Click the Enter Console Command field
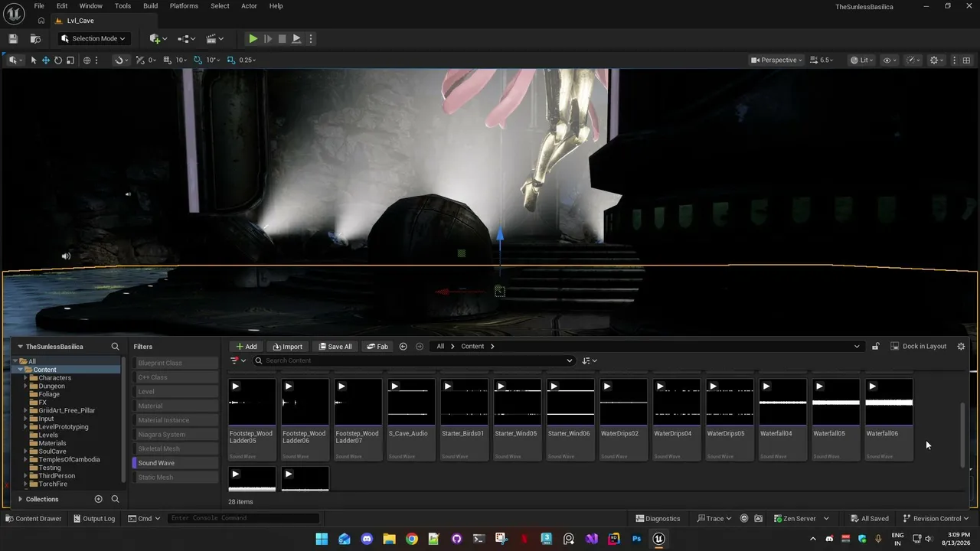 click(243, 518)
